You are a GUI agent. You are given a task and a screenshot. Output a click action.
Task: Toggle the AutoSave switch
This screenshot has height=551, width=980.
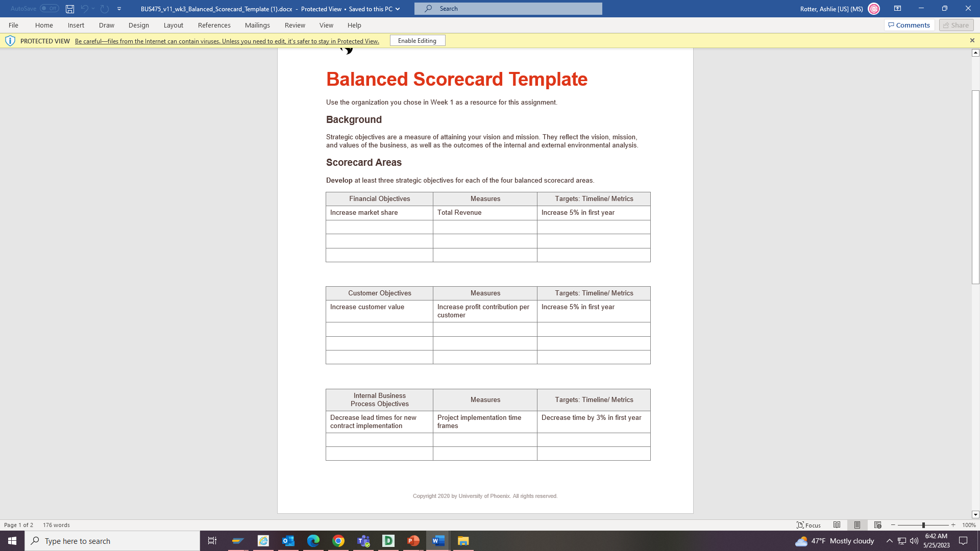point(50,9)
